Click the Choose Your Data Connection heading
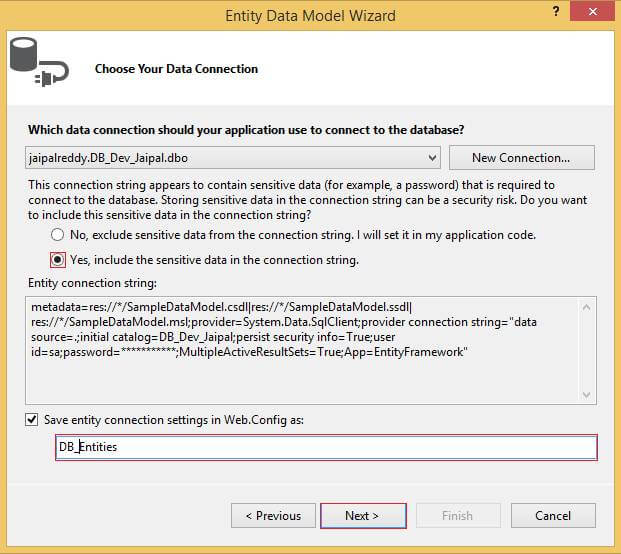This screenshot has width=621, height=554. [x=176, y=69]
